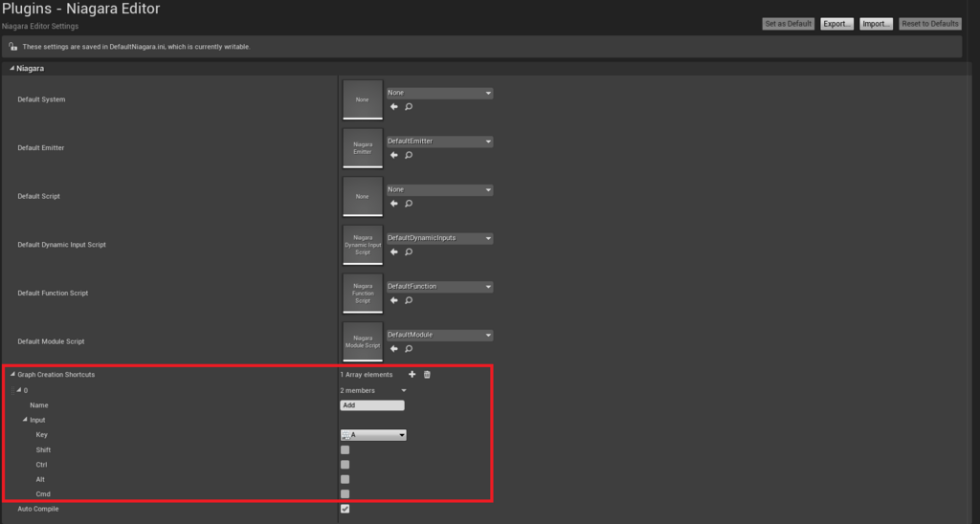Image resolution: width=980 pixels, height=524 pixels.
Task: Open DefaultEmitter asset dropdown
Action: 440,142
